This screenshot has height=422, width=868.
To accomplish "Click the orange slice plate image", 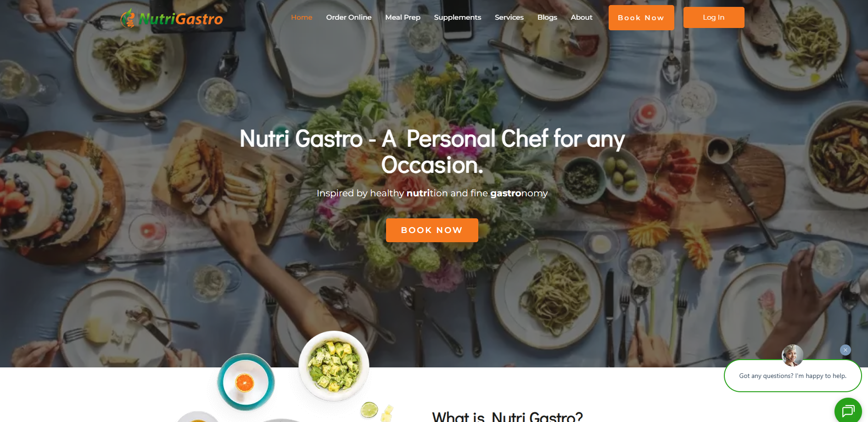I will [246, 382].
